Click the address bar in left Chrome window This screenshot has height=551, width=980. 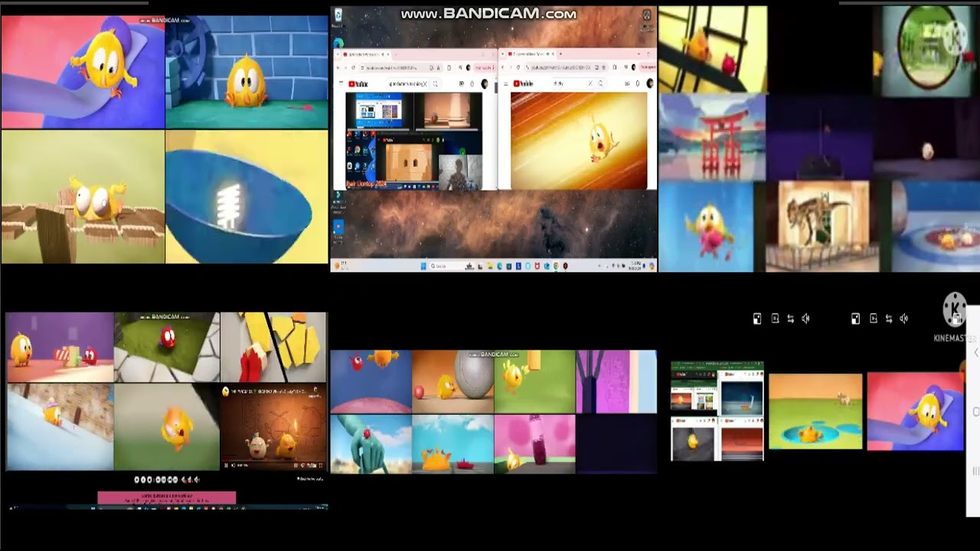click(x=401, y=67)
